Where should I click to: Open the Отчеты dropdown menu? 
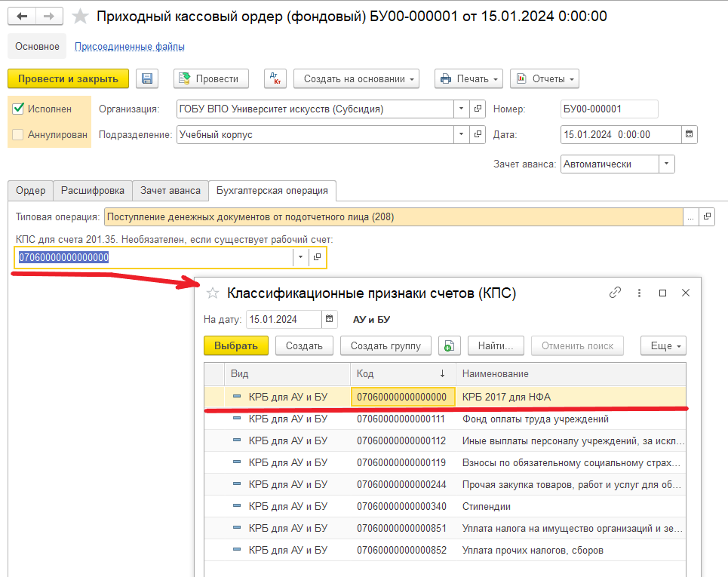click(545, 79)
